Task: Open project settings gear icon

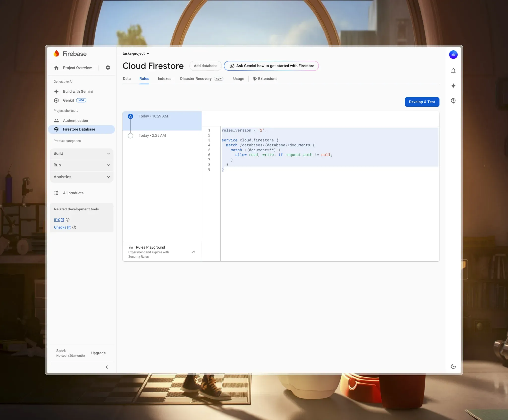Action: (x=108, y=68)
